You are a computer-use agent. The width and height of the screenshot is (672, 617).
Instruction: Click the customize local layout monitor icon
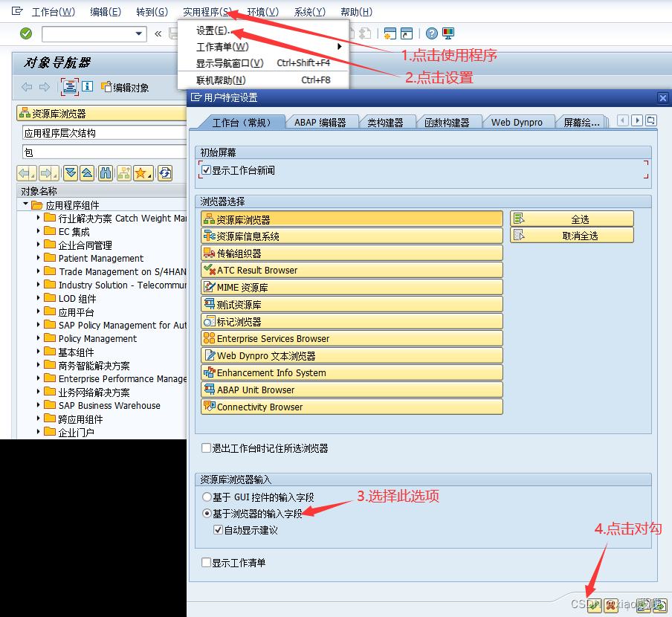pos(448,33)
